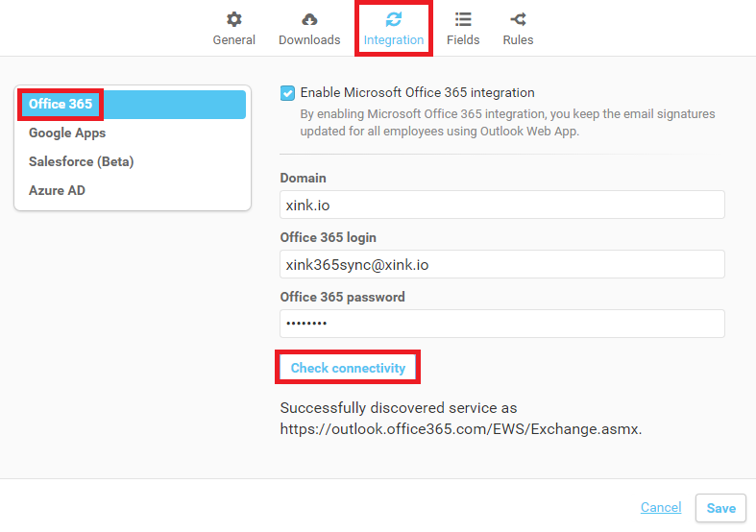Toggle Enable Microsoft Office 365 integration checkbox

(287, 93)
